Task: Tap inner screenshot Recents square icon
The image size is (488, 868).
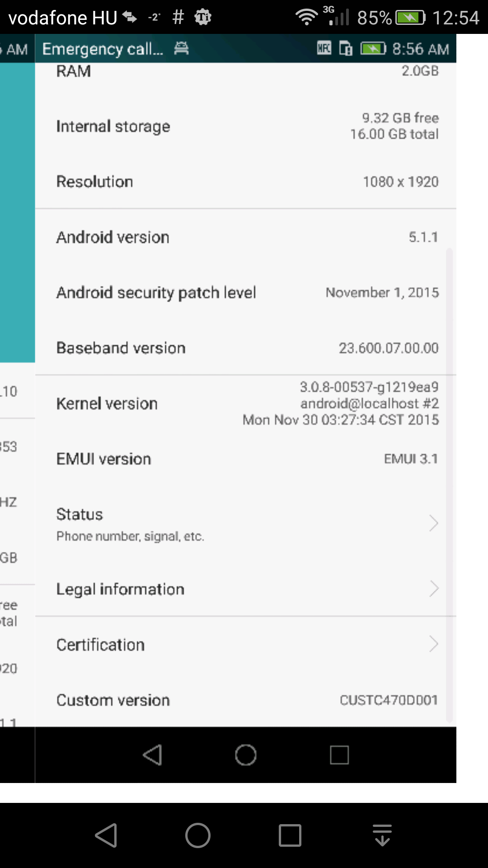Action: [x=339, y=755]
